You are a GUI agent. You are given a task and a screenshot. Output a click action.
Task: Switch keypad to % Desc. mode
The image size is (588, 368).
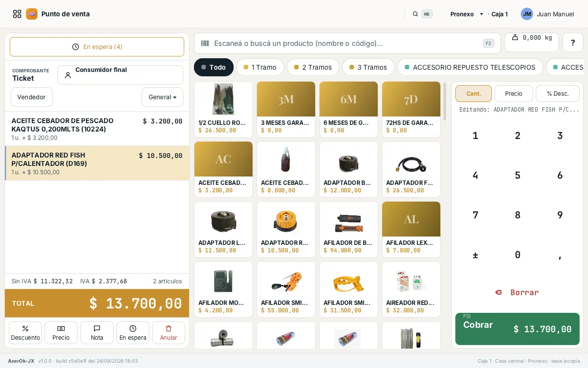tap(558, 94)
